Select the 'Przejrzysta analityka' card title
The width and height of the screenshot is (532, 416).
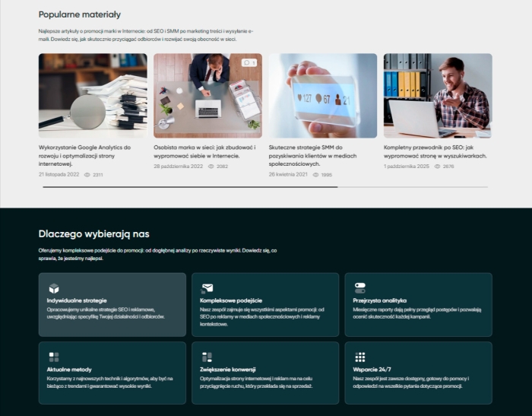pyautogui.click(x=380, y=301)
